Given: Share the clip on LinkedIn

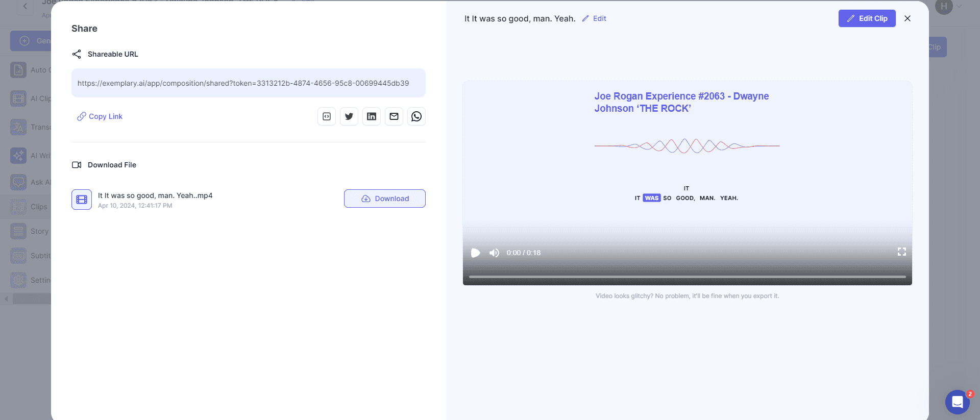Looking at the screenshot, I should (x=372, y=116).
